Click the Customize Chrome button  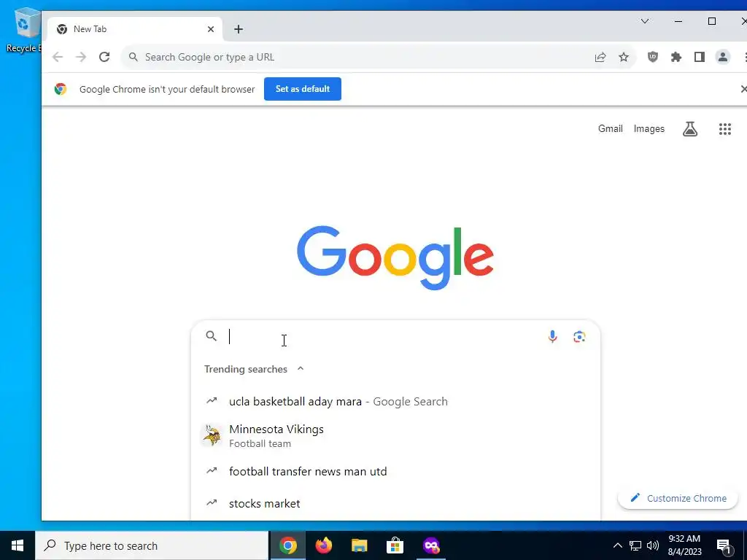[x=678, y=498]
